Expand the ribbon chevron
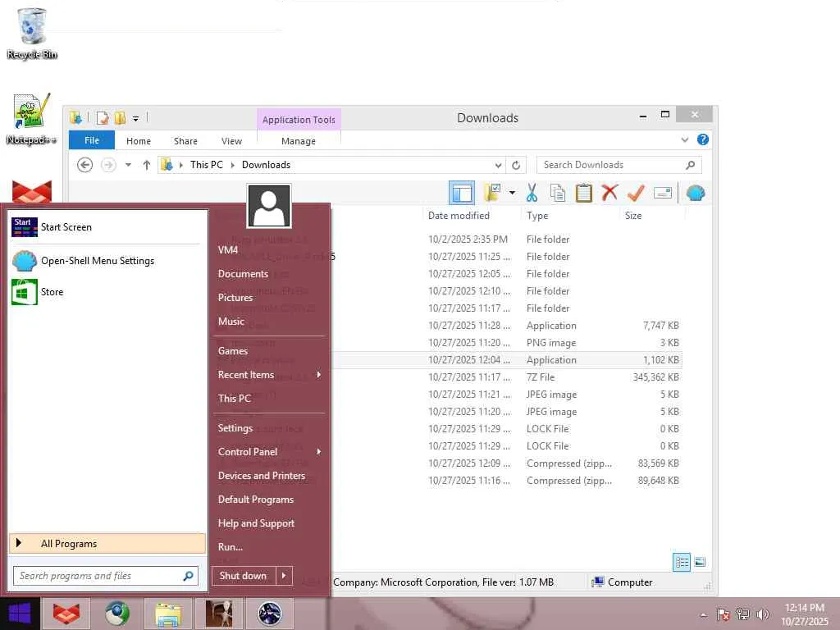This screenshot has width=840, height=630. 685,139
